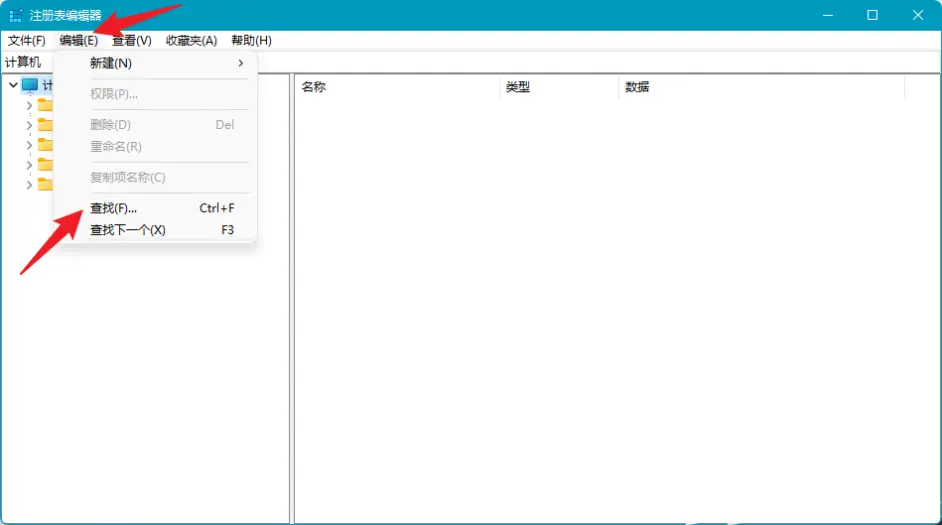Viewport: 942px width, 525px height.
Task: Open the 文件(F) menu
Action: [27, 40]
